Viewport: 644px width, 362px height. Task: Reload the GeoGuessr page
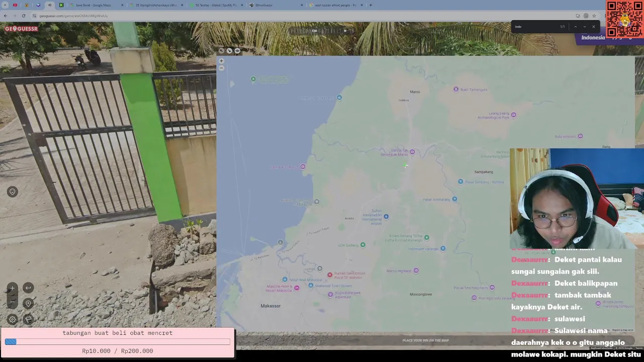pyautogui.click(x=23, y=16)
